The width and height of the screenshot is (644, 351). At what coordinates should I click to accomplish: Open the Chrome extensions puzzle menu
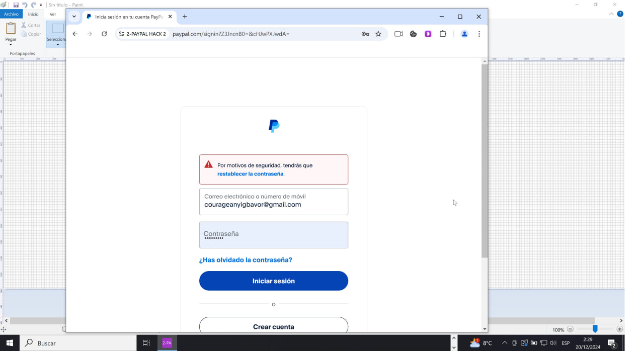click(443, 34)
